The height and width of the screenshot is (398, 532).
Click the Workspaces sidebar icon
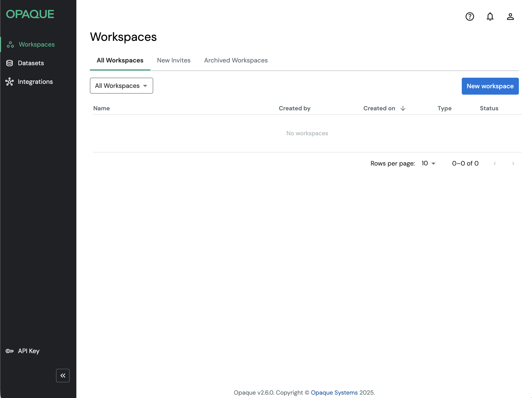tap(10, 44)
